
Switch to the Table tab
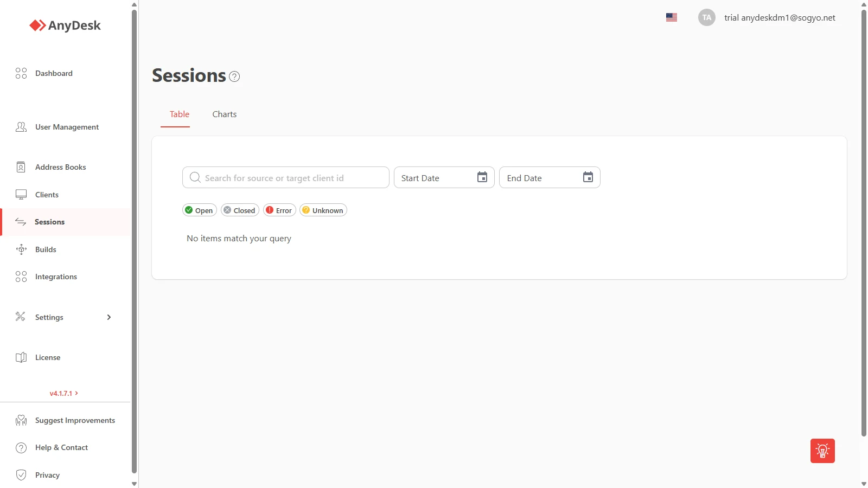point(180,114)
